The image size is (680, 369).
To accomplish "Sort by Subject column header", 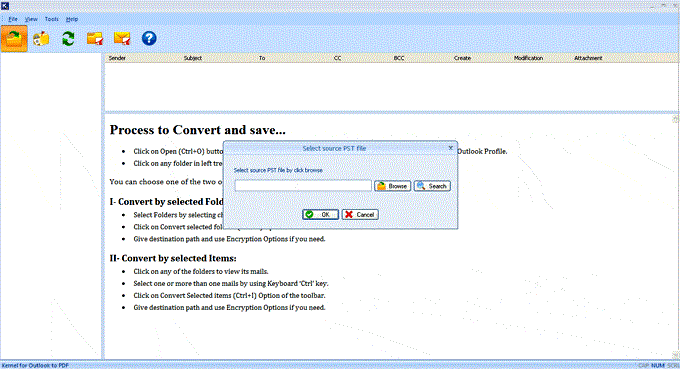I will click(193, 58).
